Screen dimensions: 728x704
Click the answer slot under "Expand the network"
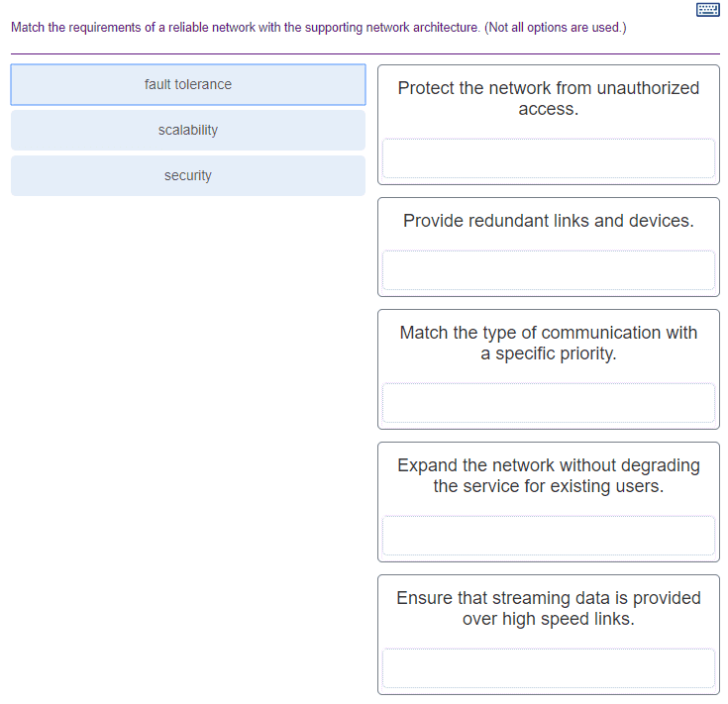(548, 536)
